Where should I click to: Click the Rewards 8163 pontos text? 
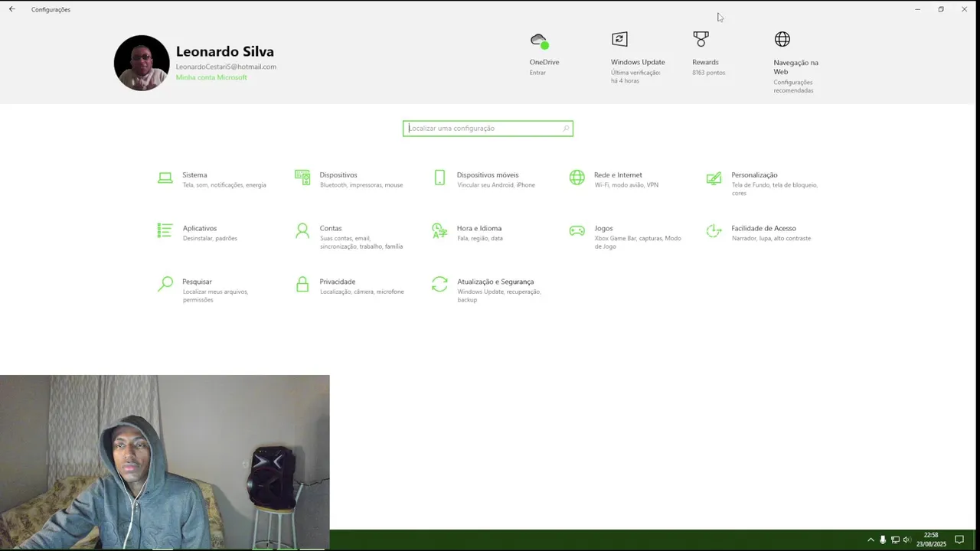709,73
